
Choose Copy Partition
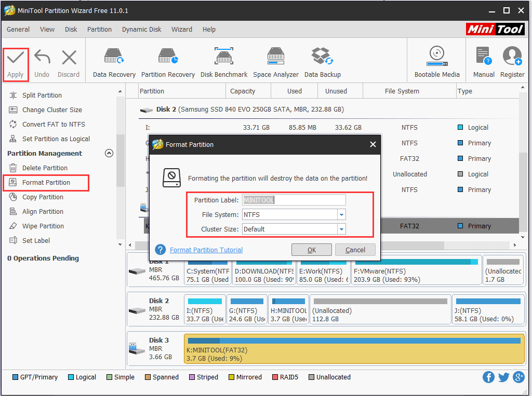[x=43, y=197]
